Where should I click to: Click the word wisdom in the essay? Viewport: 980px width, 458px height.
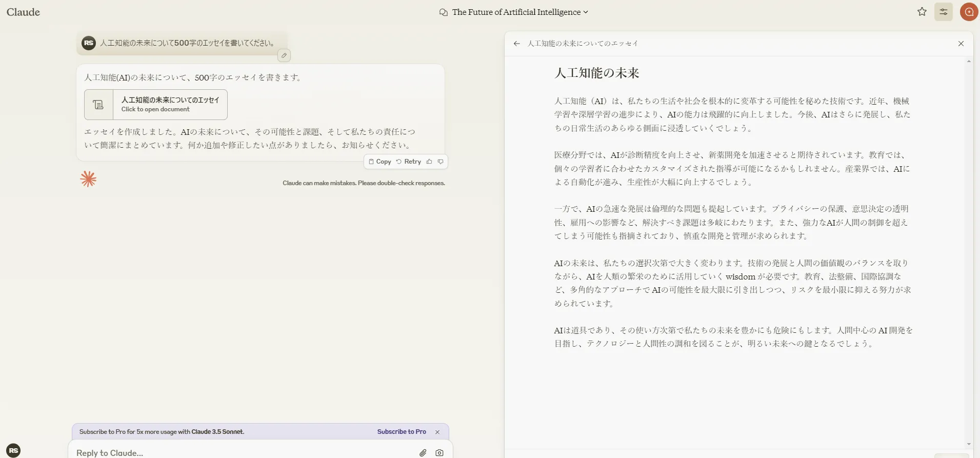coord(741,276)
